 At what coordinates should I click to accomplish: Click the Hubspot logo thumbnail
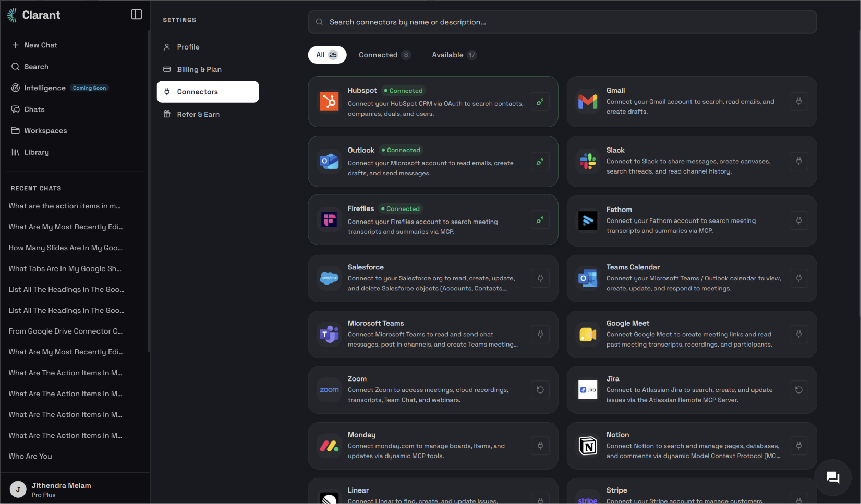(329, 102)
